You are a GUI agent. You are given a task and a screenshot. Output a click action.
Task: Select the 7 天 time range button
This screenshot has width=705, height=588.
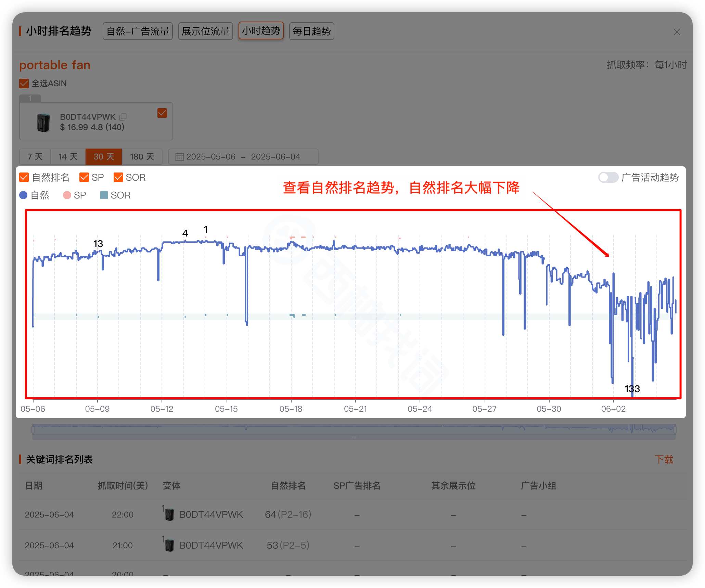coord(35,157)
